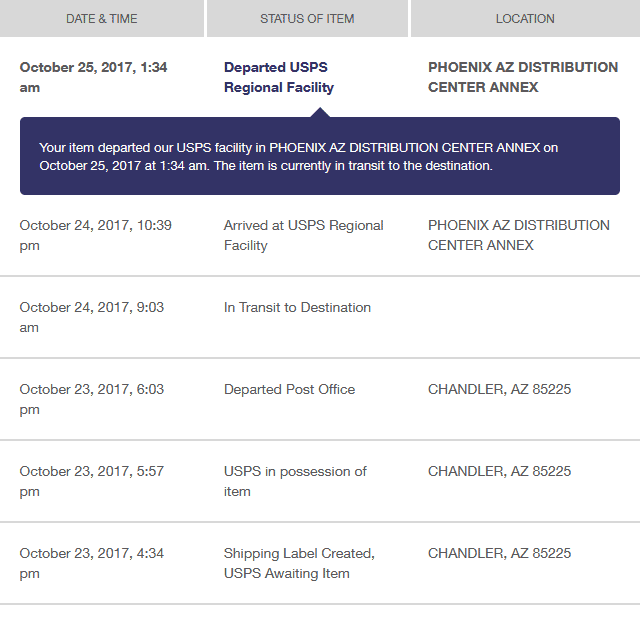
Task: Click the October 23, 2017, 5:57 pm timestamp
Action: [x=92, y=481]
